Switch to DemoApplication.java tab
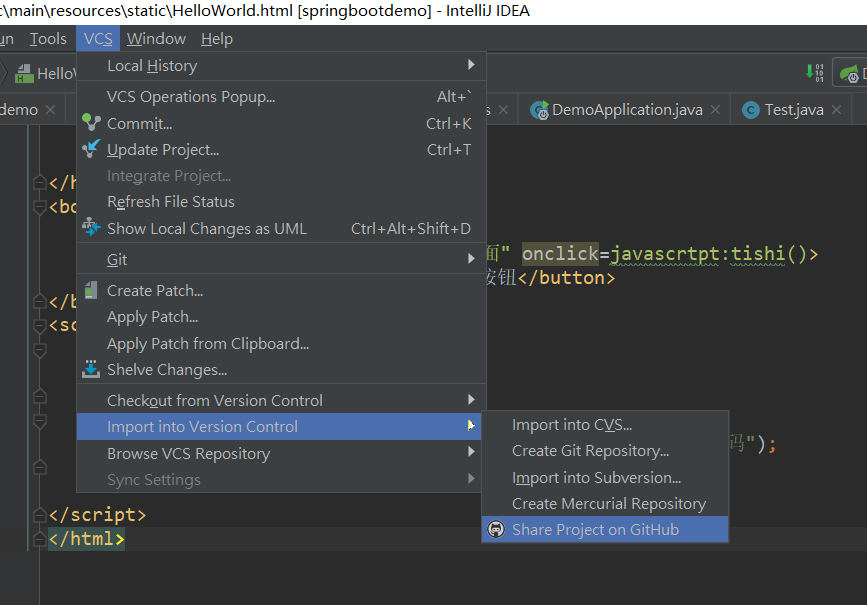The image size is (867, 605). coord(627,110)
